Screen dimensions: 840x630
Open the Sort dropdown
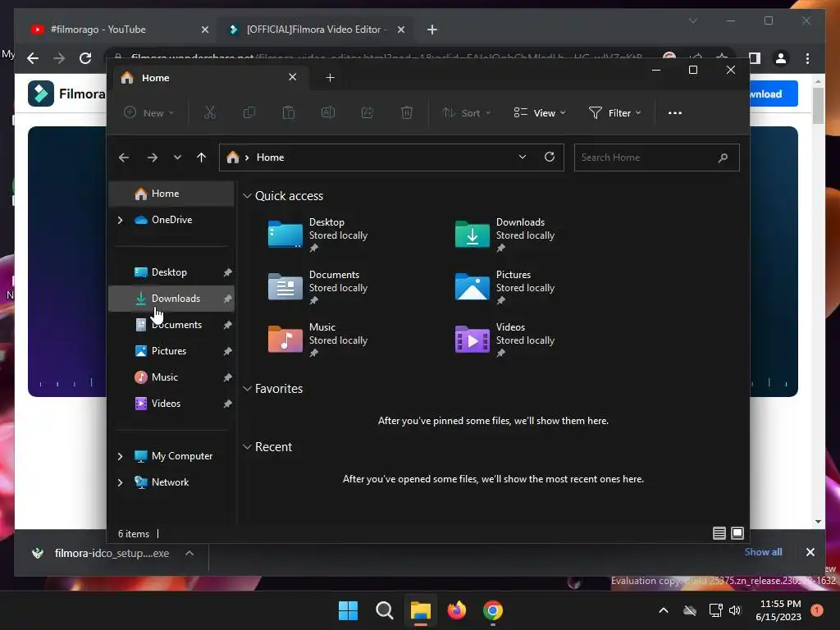466,113
